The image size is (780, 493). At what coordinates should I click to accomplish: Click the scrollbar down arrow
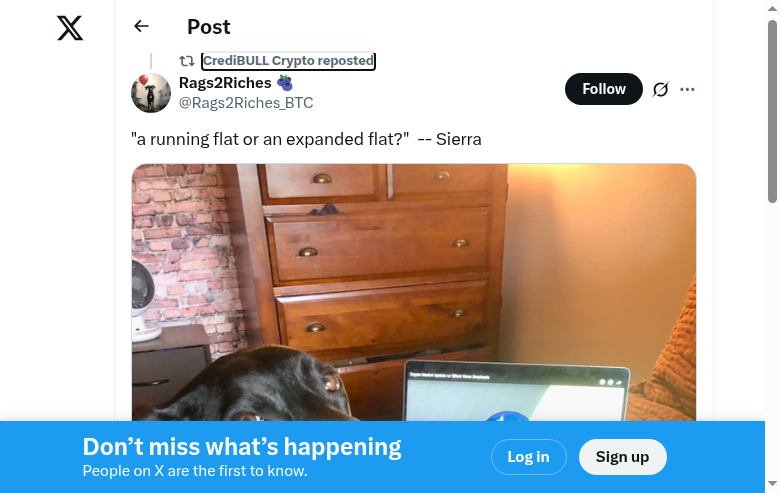[772, 483]
